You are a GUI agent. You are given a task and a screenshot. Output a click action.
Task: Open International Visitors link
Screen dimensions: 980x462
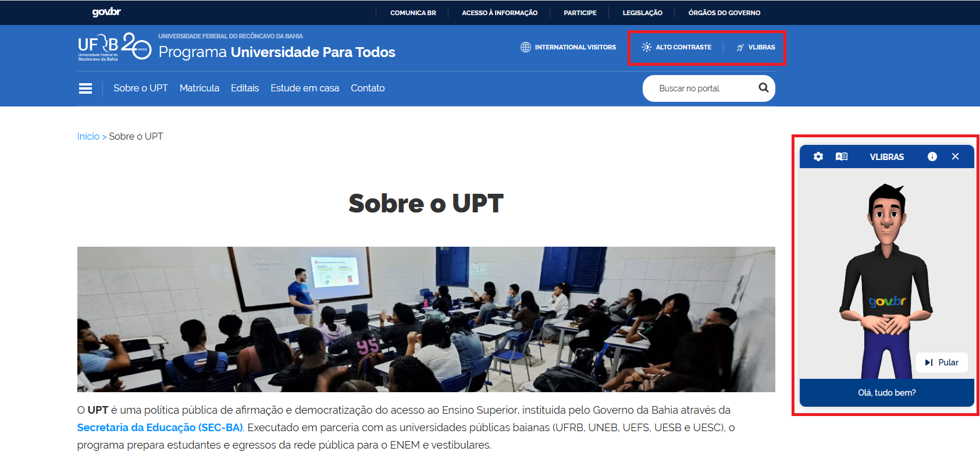568,47
